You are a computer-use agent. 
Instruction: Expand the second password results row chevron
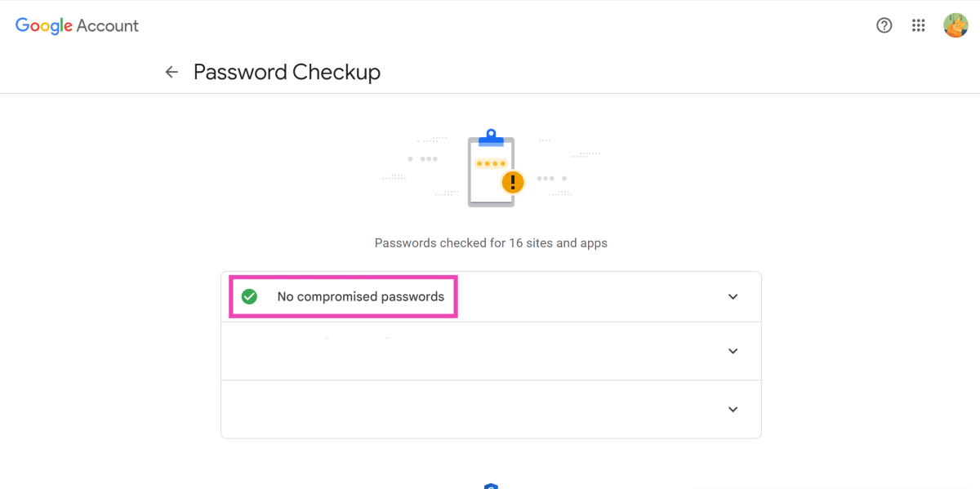coord(733,351)
